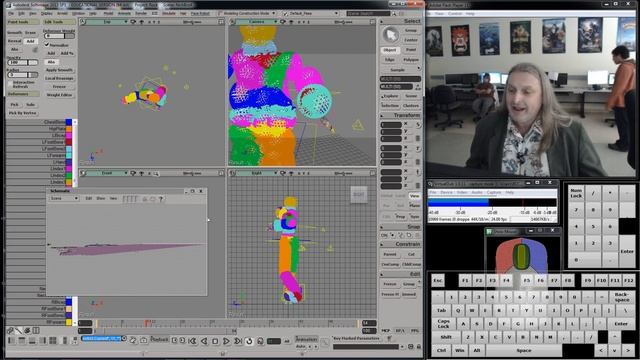640x360 pixels.
Task: Select the large arrow Select tool
Action: (391, 35)
